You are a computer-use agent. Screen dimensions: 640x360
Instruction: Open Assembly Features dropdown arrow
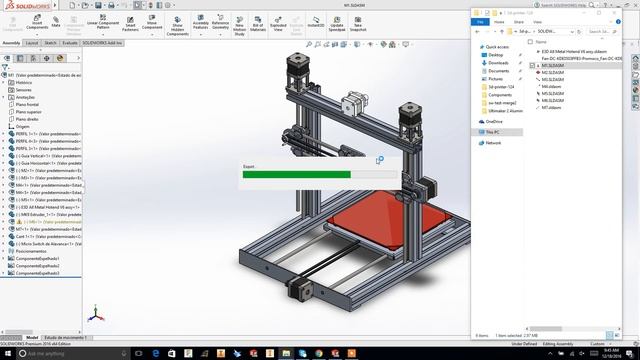[x=200, y=35]
